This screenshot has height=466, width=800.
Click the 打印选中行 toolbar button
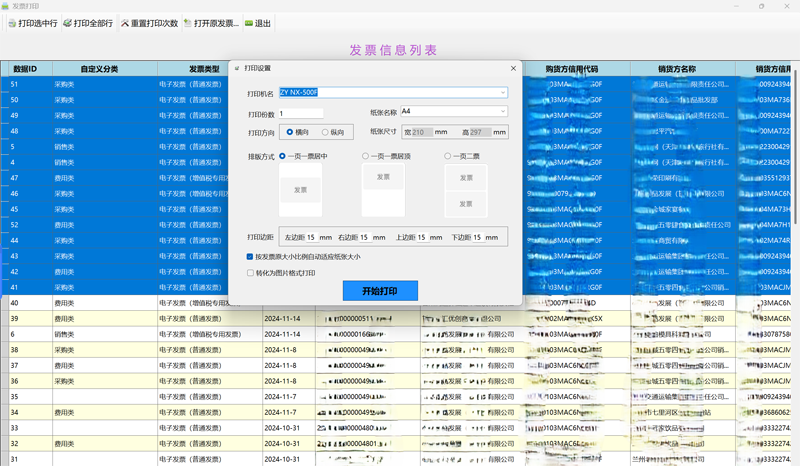(x=33, y=23)
